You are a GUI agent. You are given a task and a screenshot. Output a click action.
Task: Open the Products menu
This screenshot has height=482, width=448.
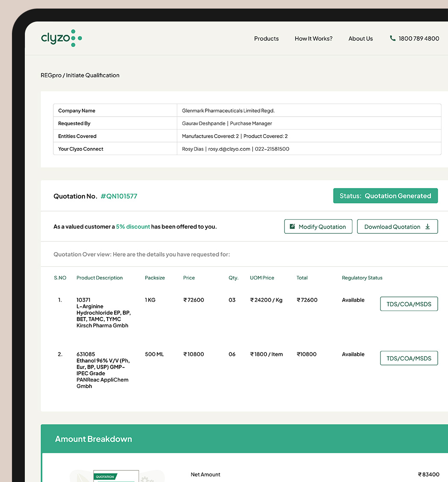[x=266, y=38]
